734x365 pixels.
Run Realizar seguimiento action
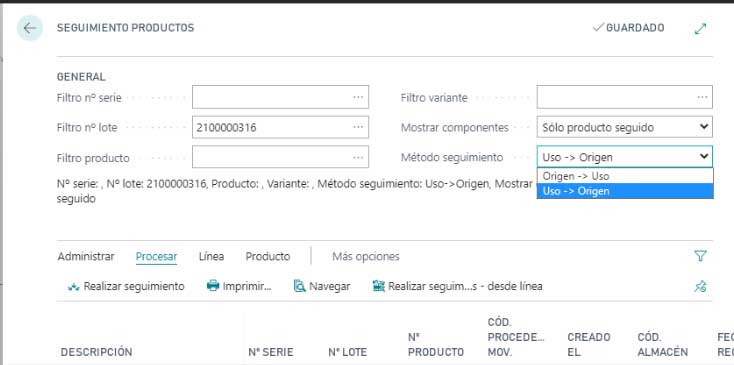pyautogui.click(x=126, y=286)
